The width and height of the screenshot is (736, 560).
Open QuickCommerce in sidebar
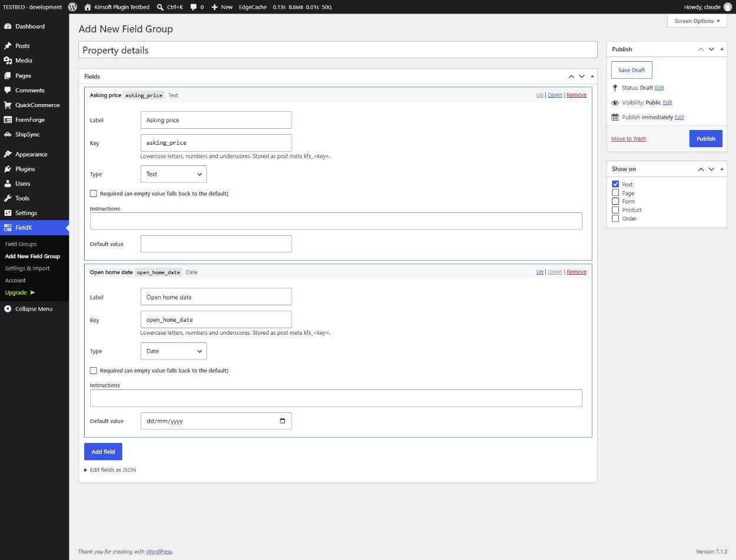(x=34, y=105)
